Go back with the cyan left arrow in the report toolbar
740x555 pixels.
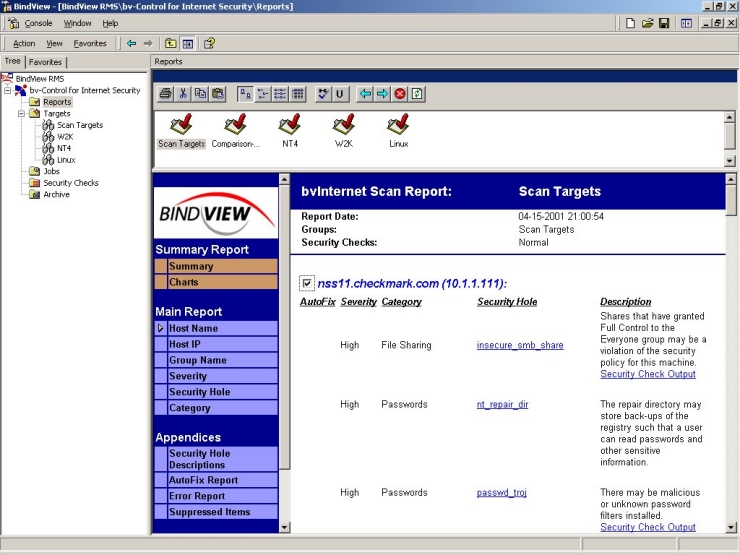pos(365,94)
